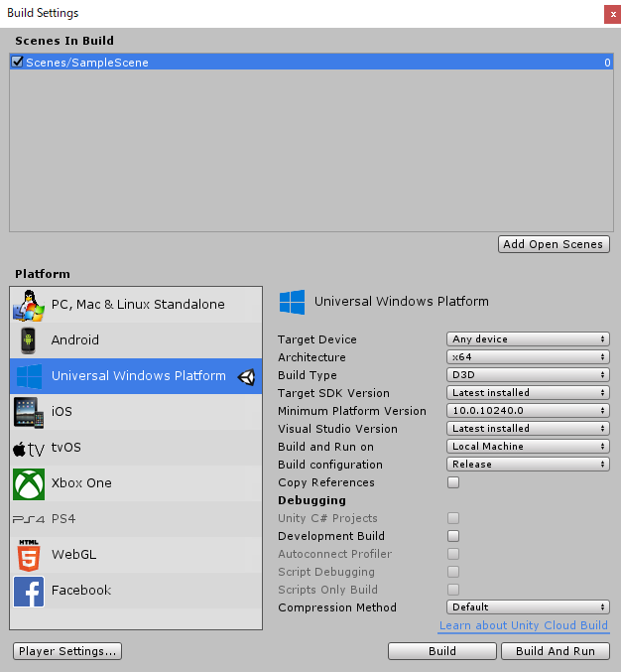Enable the Development Build checkbox
The width and height of the screenshot is (621, 672).
click(x=453, y=536)
